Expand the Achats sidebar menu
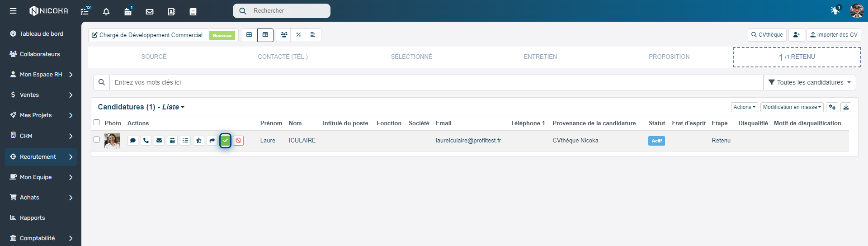Viewport: 868px width, 246px height. 41,198
